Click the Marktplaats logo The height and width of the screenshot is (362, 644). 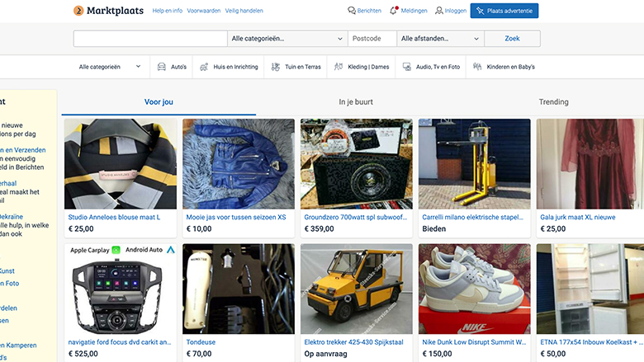[x=107, y=11]
